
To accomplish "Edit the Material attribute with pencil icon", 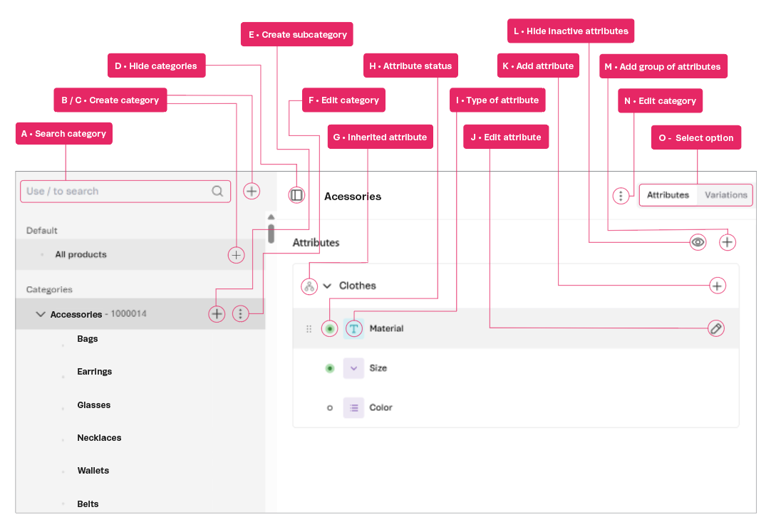I will click(x=716, y=328).
